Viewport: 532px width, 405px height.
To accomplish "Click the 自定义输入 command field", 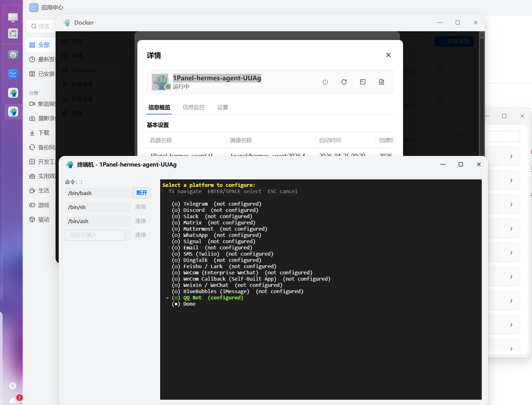I will 95,235.
